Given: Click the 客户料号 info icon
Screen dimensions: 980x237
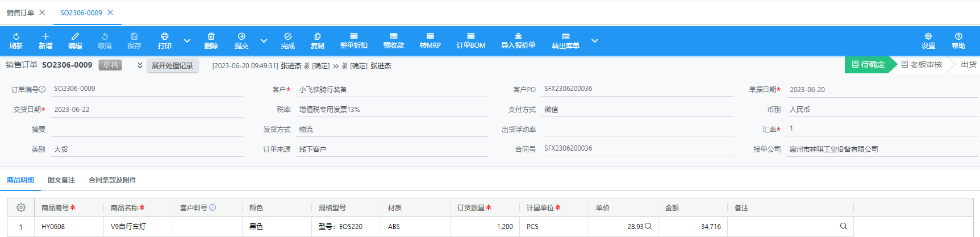Looking at the screenshot, I should [x=212, y=207].
